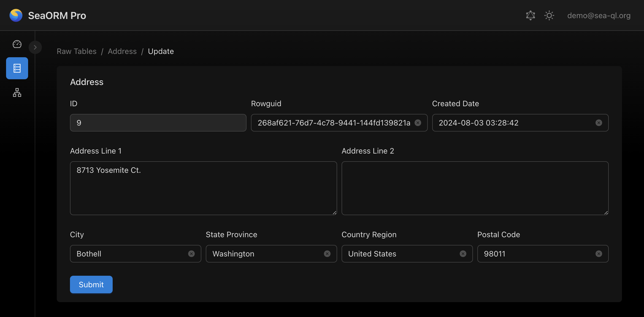Open the dashboard gauge icon in sidebar

17,44
